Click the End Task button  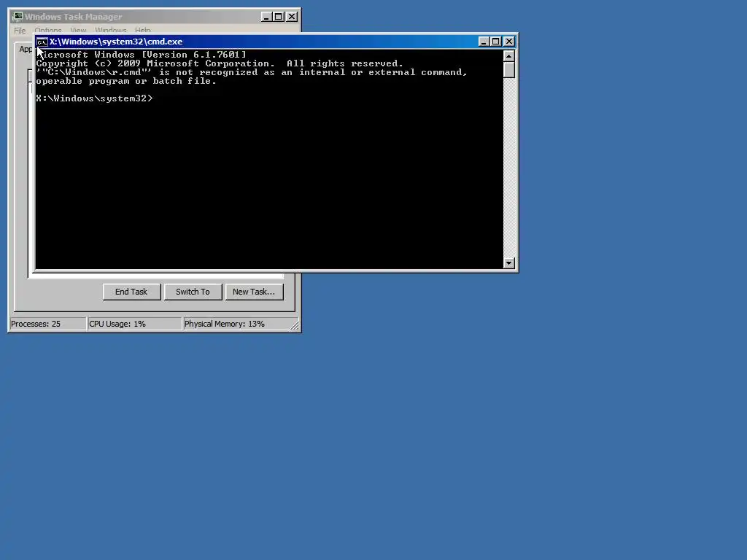pyautogui.click(x=131, y=292)
